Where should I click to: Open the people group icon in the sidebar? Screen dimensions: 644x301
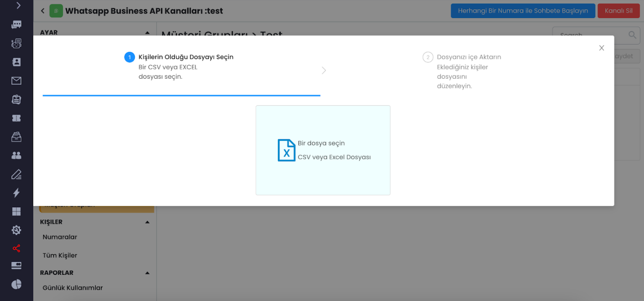click(x=16, y=155)
